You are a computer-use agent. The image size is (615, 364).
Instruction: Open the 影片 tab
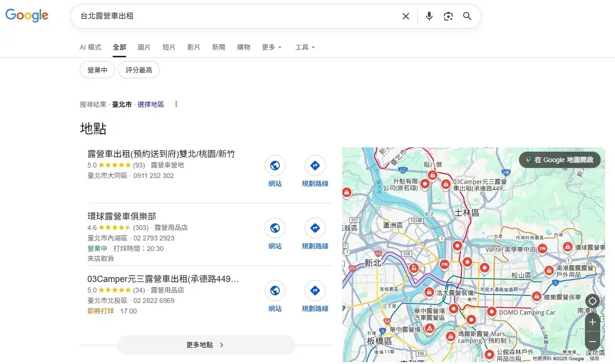click(x=194, y=47)
